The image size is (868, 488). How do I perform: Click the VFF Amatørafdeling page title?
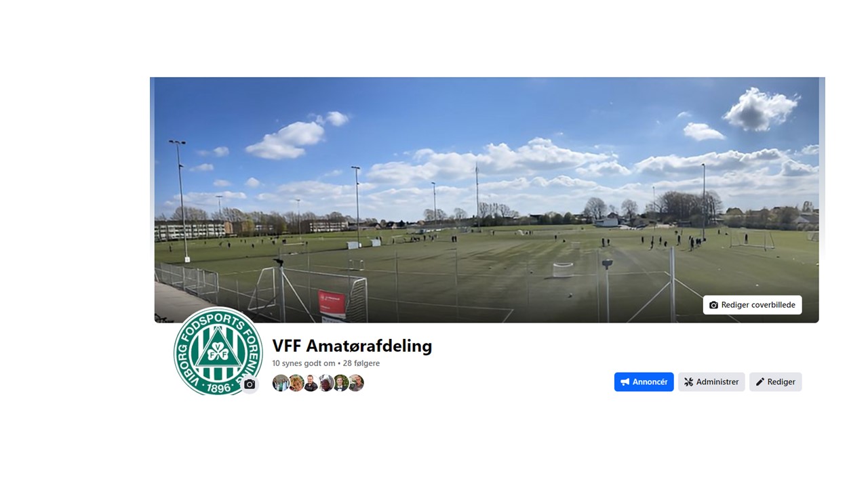pyautogui.click(x=352, y=346)
